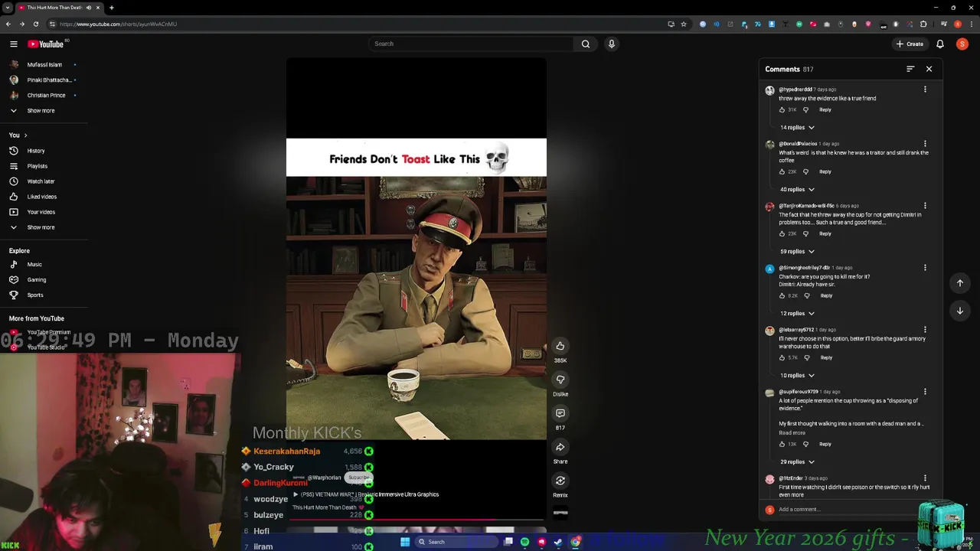
Task: Remix this Short
Action: (x=560, y=481)
